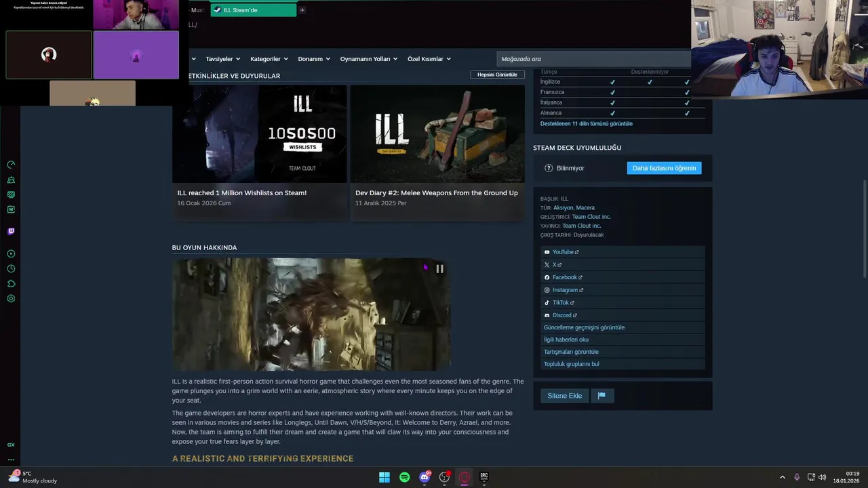Open Opera GX from the taskbar

tap(465, 477)
